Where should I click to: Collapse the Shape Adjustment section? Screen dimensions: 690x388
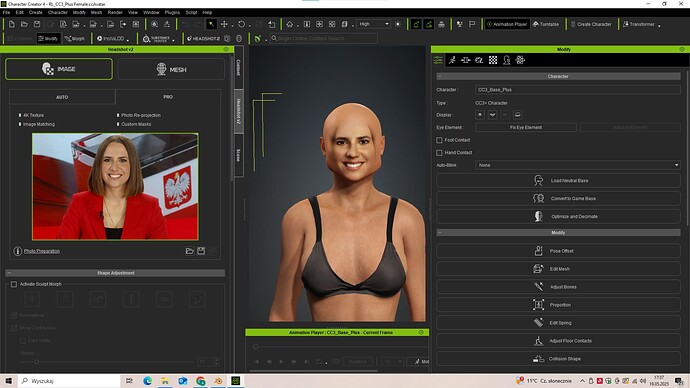click(9, 273)
